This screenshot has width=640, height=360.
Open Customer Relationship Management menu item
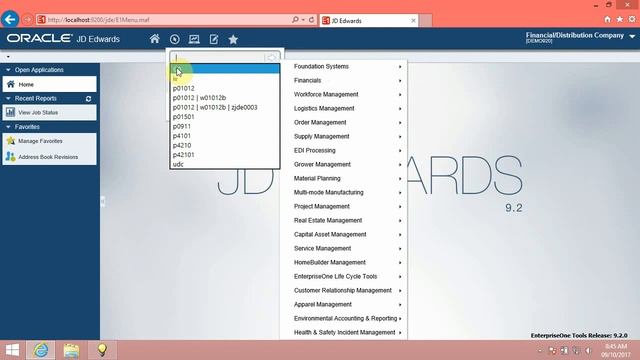point(344,290)
